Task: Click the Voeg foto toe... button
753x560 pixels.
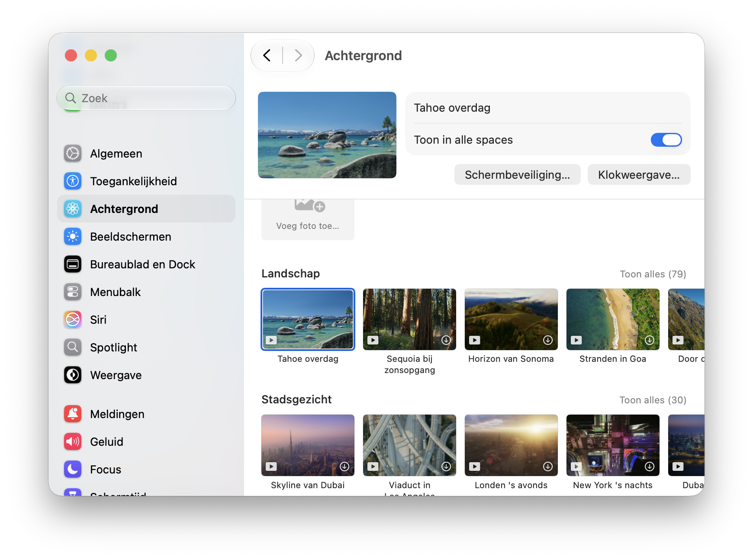Action: tap(308, 219)
